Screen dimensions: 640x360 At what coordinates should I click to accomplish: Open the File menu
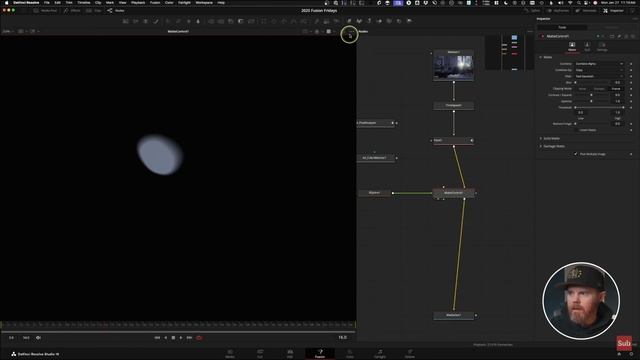47,2
